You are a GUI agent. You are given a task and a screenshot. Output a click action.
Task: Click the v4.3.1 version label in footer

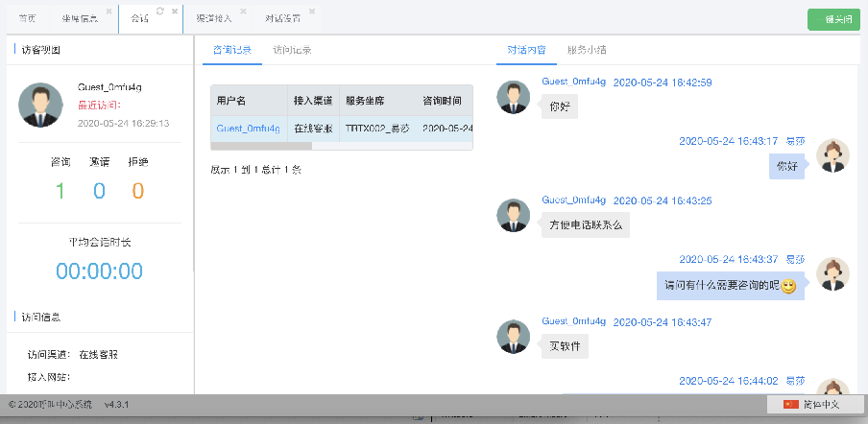117,405
